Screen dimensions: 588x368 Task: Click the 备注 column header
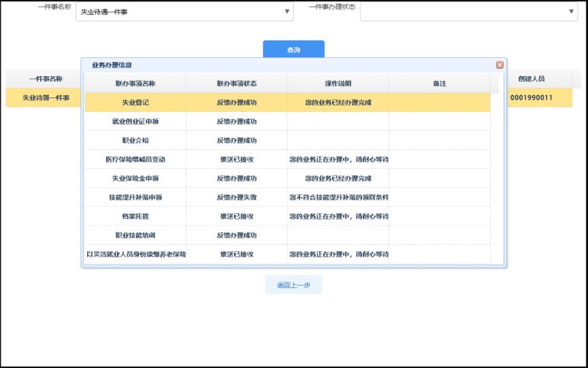pyautogui.click(x=439, y=83)
